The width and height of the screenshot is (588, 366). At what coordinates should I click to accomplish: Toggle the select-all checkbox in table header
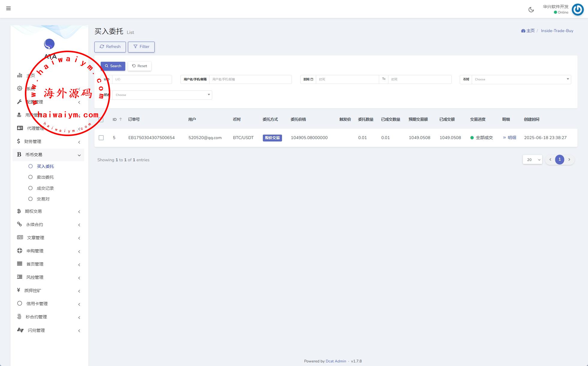point(101,120)
